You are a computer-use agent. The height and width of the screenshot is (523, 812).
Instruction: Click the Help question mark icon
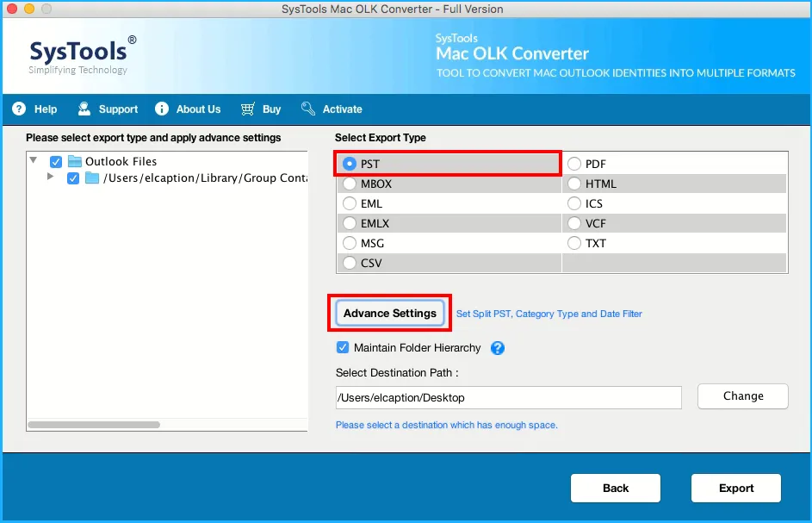click(x=19, y=109)
